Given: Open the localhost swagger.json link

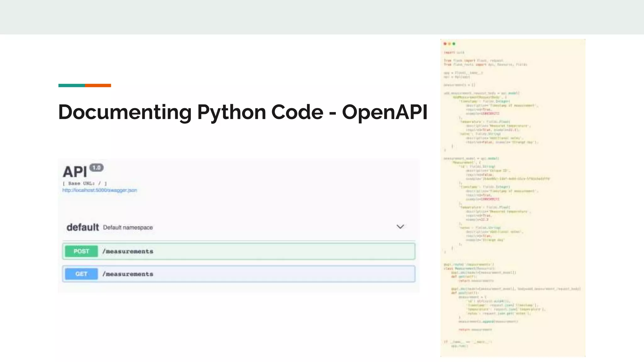Looking at the screenshot, I should (99, 190).
